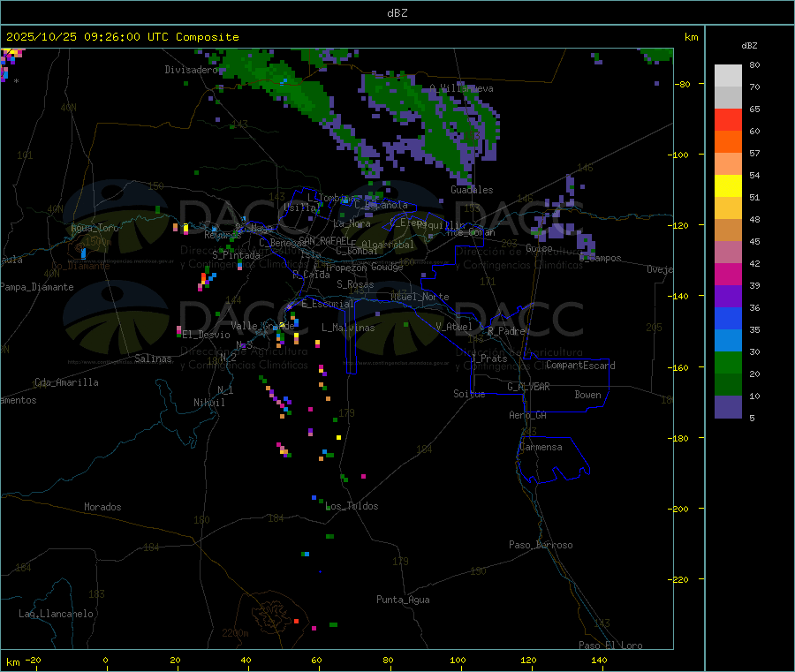Click the purple 36-39 dBZ legend swatch
Viewport: 795px width, 672px height.
click(728, 297)
